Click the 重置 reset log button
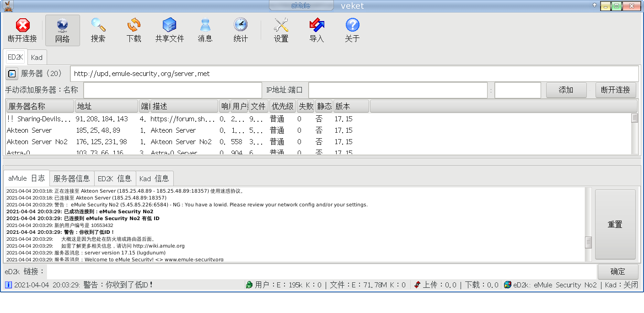Image resolution: width=644 pixels, height=313 pixels. pos(615,225)
